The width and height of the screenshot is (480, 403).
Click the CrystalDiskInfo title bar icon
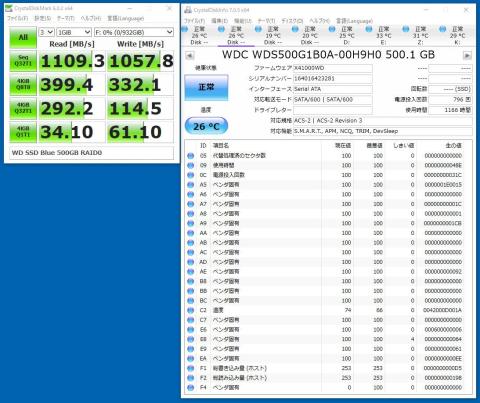(188, 10)
